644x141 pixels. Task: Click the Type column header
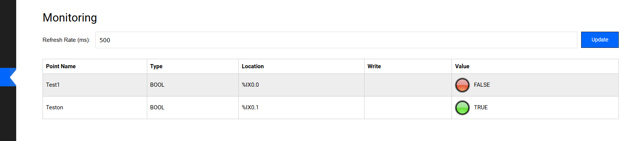click(193, 66)
